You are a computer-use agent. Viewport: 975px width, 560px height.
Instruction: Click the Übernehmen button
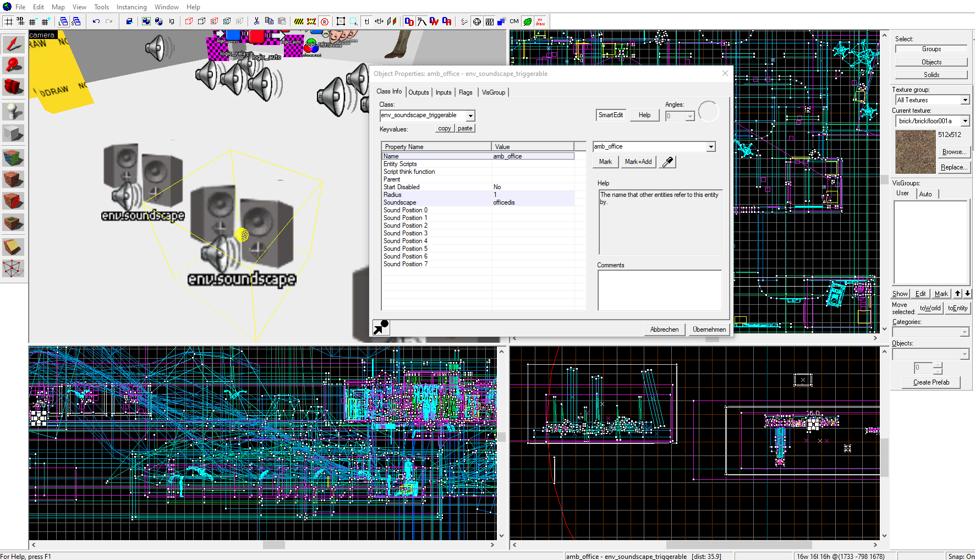point(709,330)
